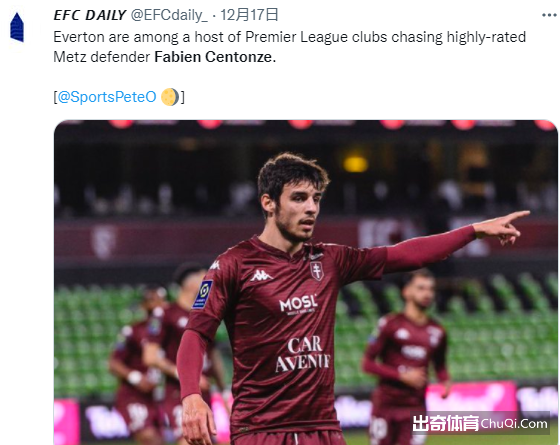Screen dimensions: 560x445
Task: Click the 出奇体育 Chinese watermark text
Action: tap(445, 424)
